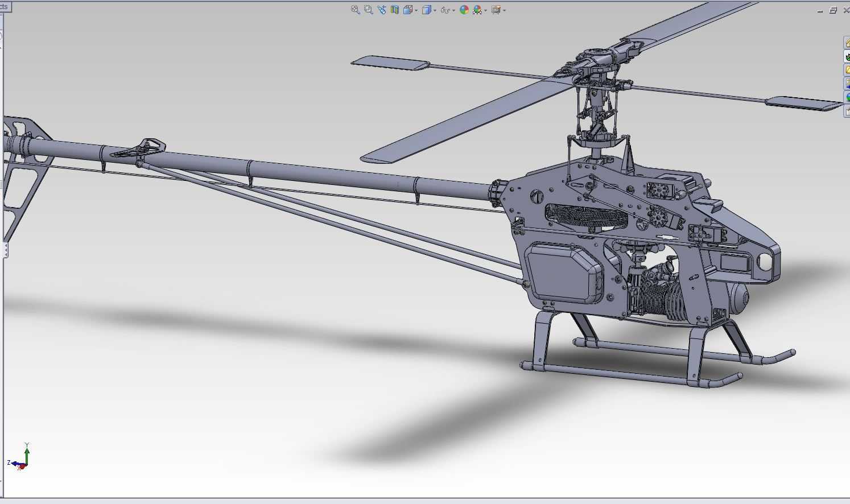
Task: Select the rounded fuel tank body
Action: click(563, 272)
